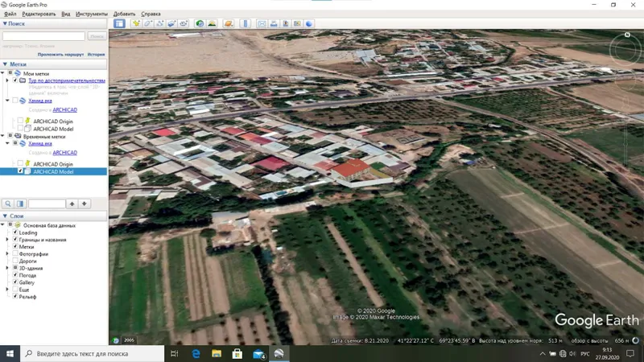Save the image from the toolbar

click(286, 23)
